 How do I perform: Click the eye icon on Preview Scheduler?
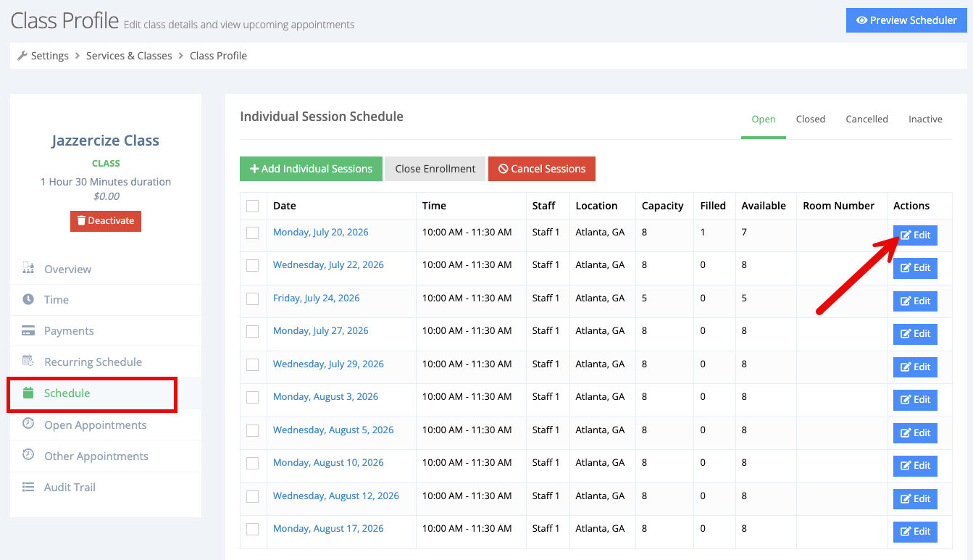[x=861, y=20]
